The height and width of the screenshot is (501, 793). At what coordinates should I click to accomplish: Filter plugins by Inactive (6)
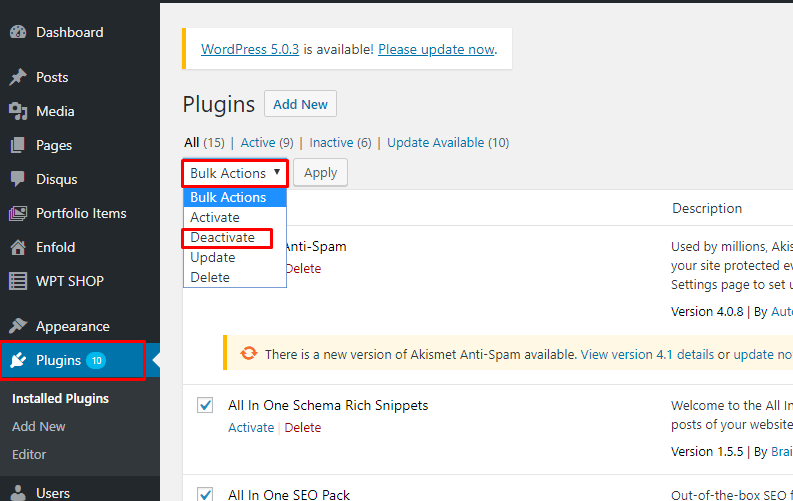click(x=340, y=143)
